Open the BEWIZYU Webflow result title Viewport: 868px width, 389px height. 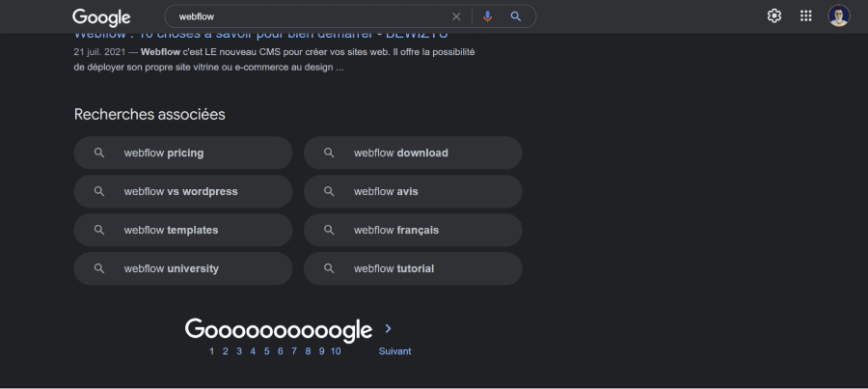click(x=260, y=35)
